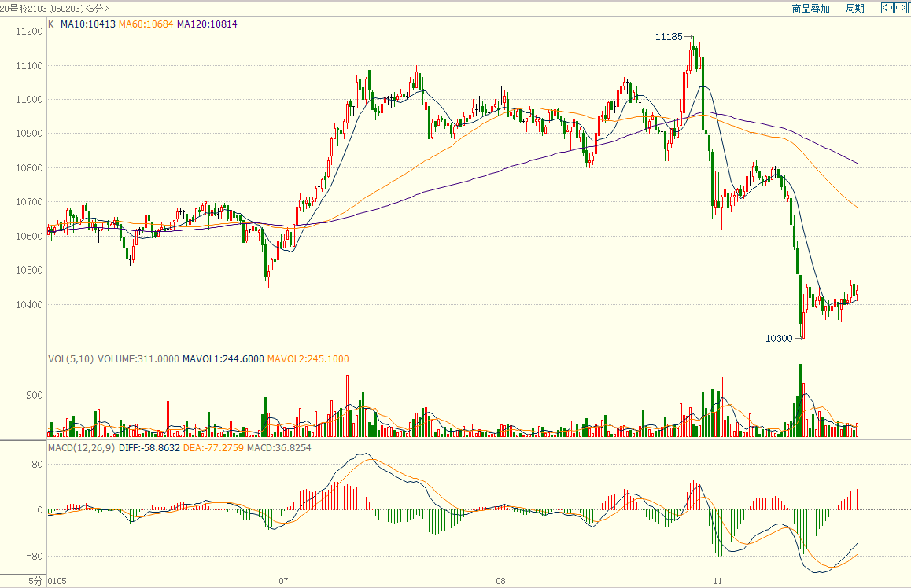The height and width of the screenshot is (588, 911).
Task: Click the MACD:36.8254 value
Action: [278, 448]
